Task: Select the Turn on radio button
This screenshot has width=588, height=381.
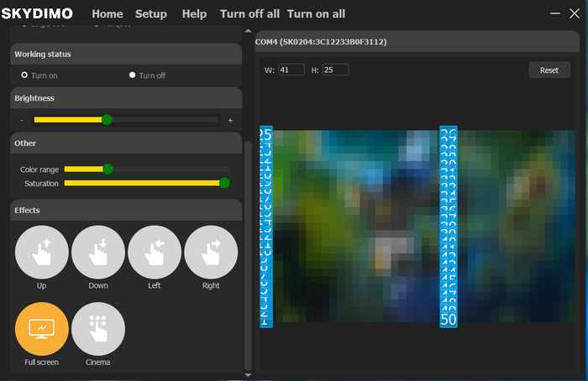Action: [x=24, y=76]
